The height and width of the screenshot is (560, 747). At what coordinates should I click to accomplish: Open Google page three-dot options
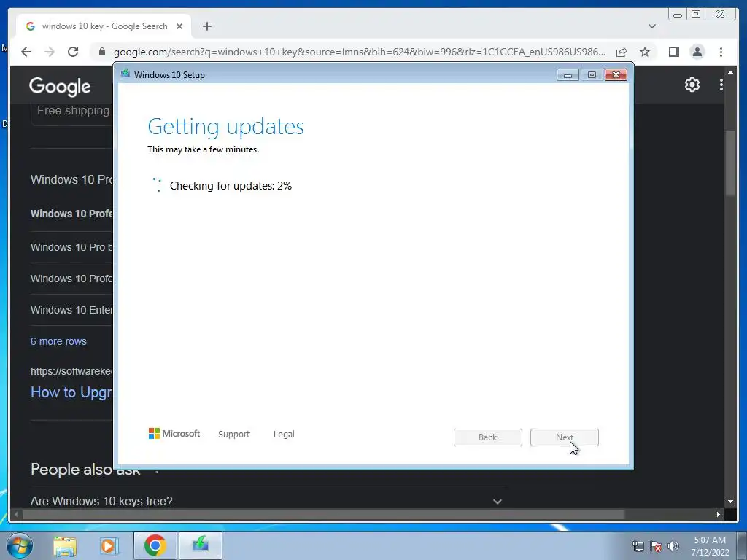point(721,85)
